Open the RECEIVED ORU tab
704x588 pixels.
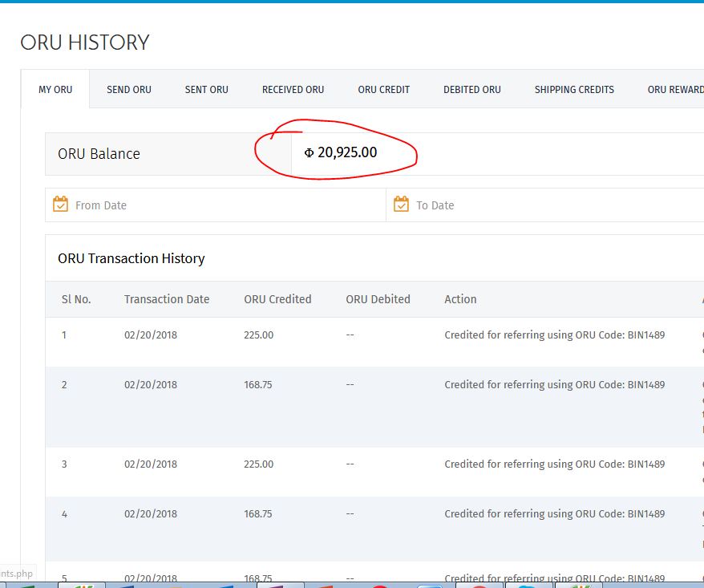[293, 89]
